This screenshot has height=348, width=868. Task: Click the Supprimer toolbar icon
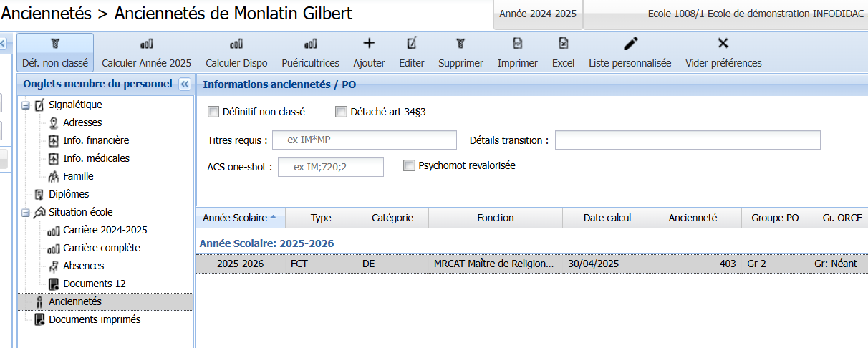pyautogui.click(x=460, y=44)
